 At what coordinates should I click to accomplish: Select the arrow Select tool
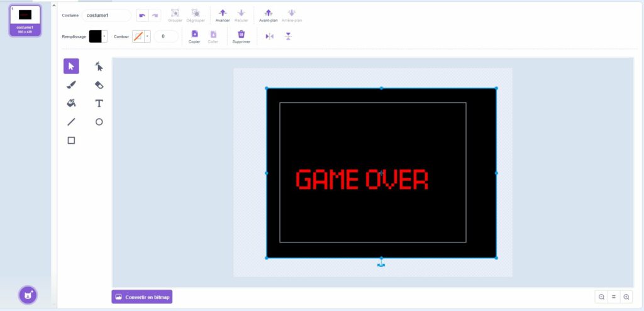click(x=71, y=66)
